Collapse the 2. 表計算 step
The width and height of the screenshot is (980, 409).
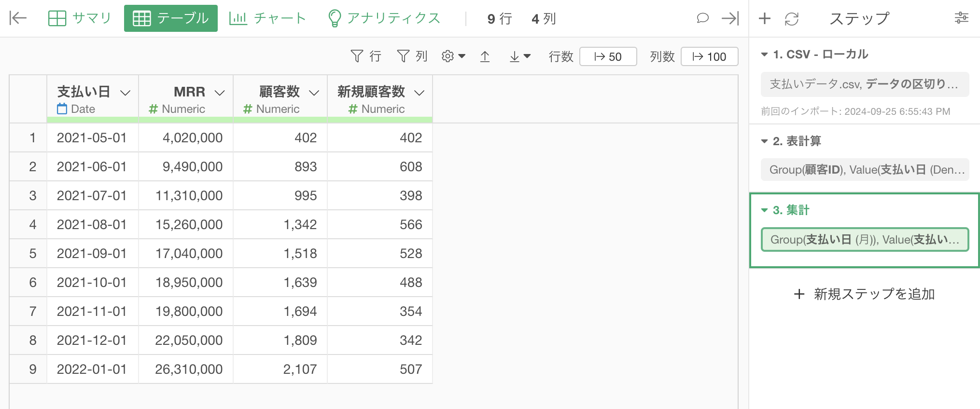click(x=764, y=141)
